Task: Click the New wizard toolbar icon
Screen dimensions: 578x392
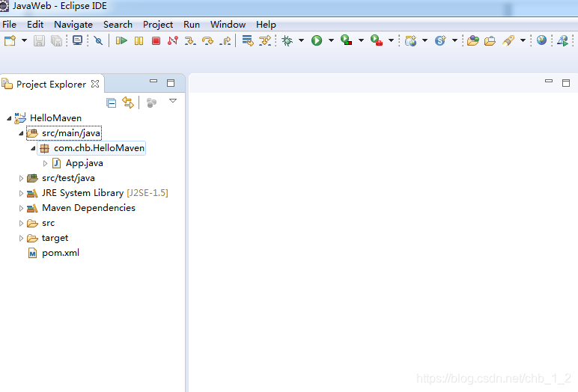Action: pyautogui.click(x=10, y=40)
